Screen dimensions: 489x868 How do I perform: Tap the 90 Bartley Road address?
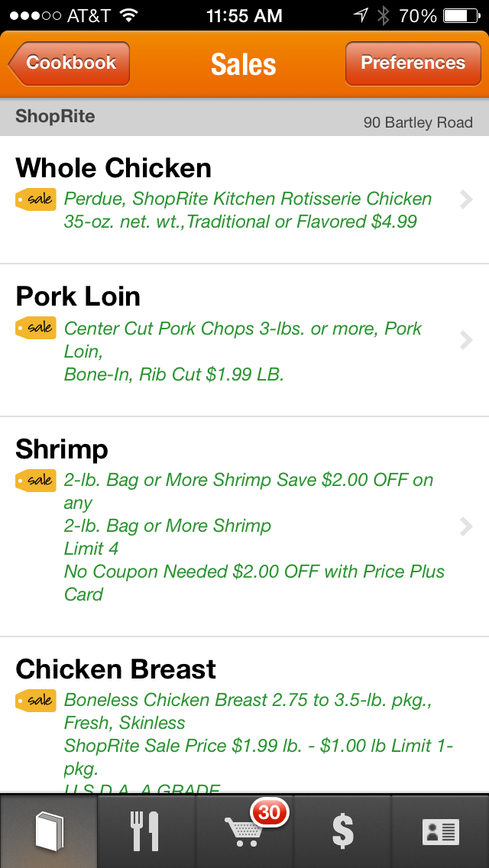pos(418,122)
